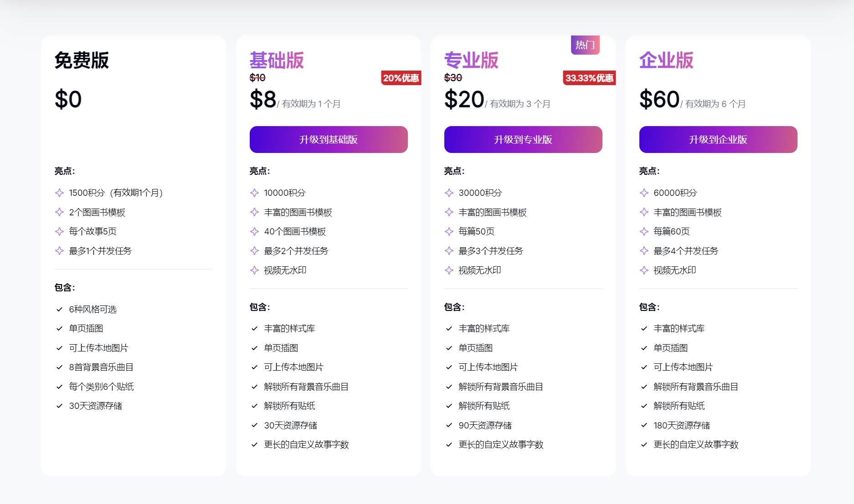Click the 33.33%优惠 badge

(589, 78)
